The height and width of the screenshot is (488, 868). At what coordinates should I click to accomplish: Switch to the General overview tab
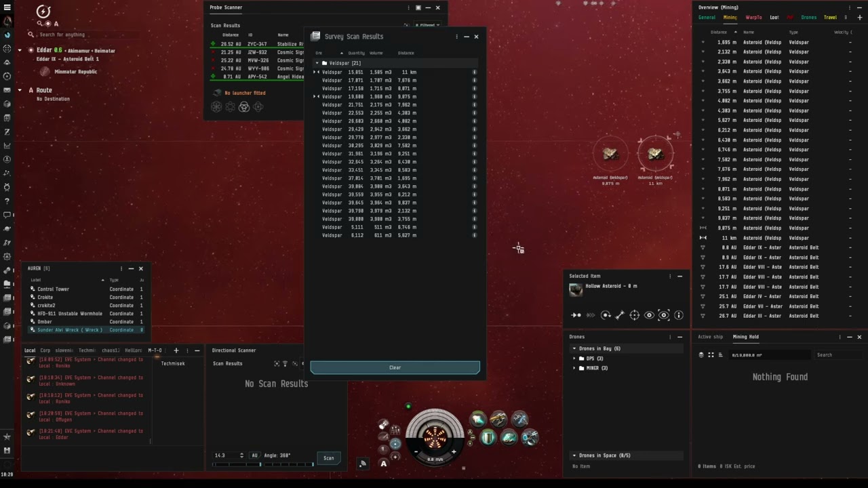click(x=707, y=18)
